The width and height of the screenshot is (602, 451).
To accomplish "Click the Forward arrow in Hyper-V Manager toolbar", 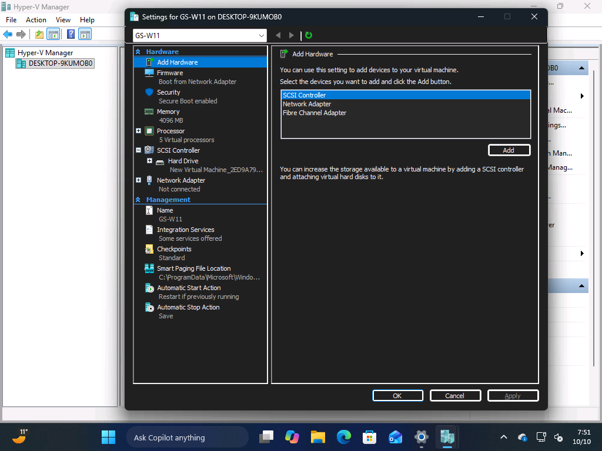I will coord(21,34).
